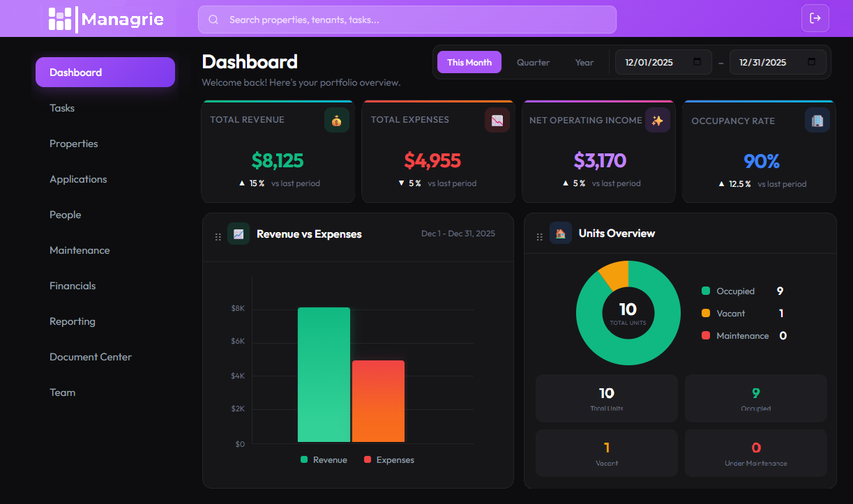
Task: Switch to the Year period tab
Action: pos(584,62)
